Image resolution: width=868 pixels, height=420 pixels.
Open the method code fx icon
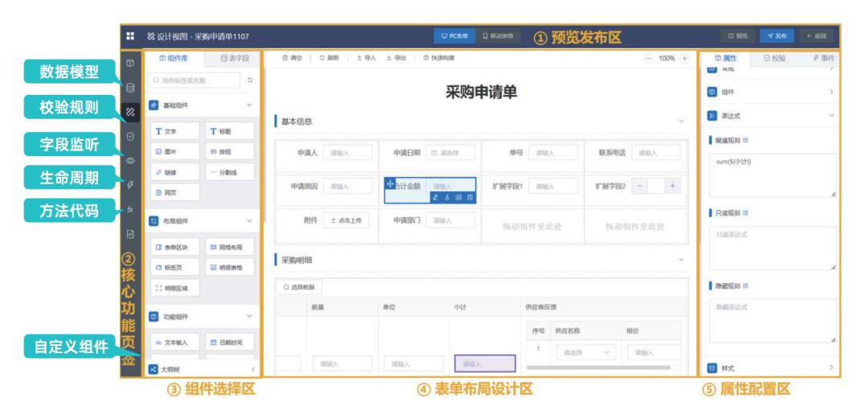click(x=130, y=208)
